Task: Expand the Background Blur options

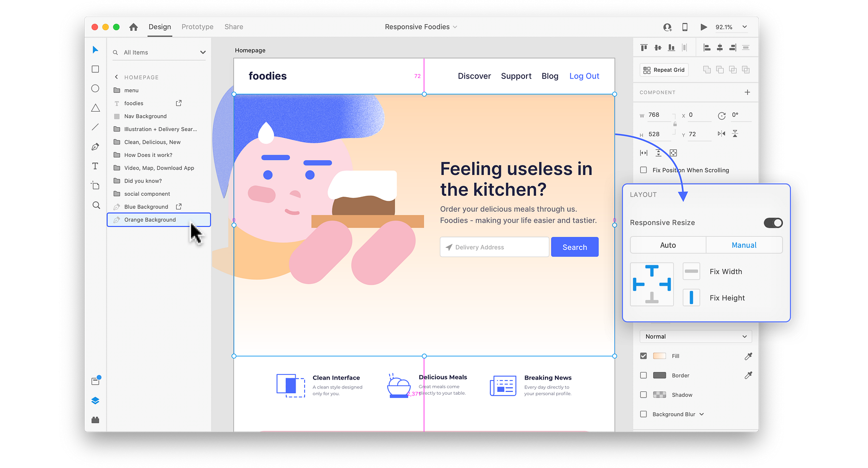Action: click(702, 414)
